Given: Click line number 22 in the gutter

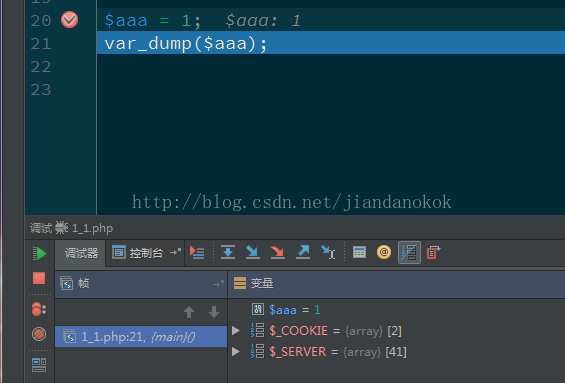Looking at the screenshot, I should [x=41, y=67].
